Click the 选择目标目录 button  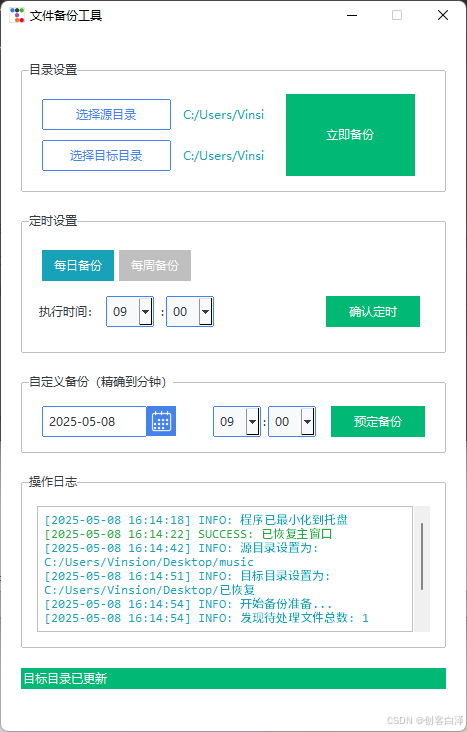(x=106, y=155)
